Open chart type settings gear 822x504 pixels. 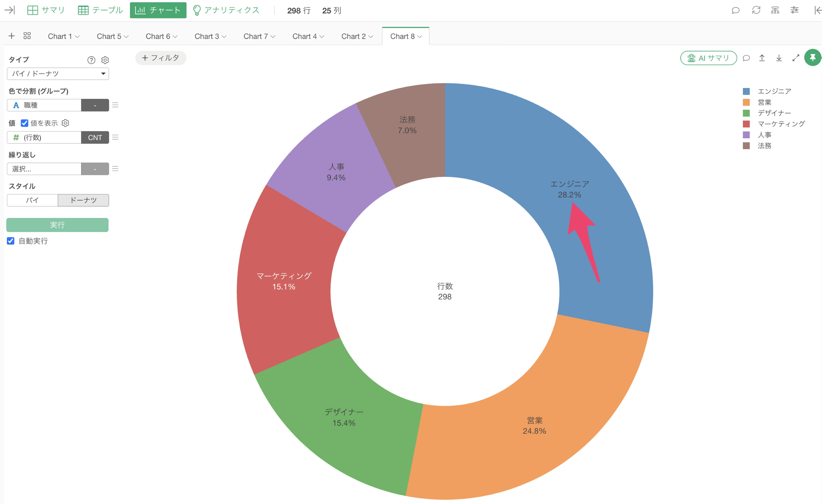coord(105,60)
